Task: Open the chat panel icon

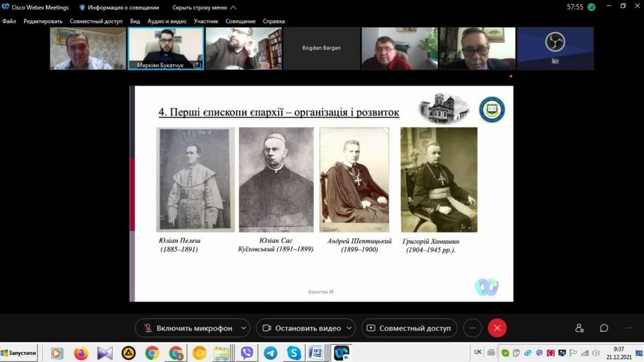Action: 604,328
